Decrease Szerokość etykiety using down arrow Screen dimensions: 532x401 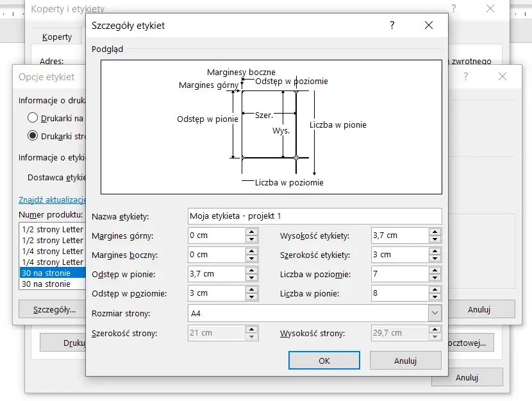(x=435, y=259)
